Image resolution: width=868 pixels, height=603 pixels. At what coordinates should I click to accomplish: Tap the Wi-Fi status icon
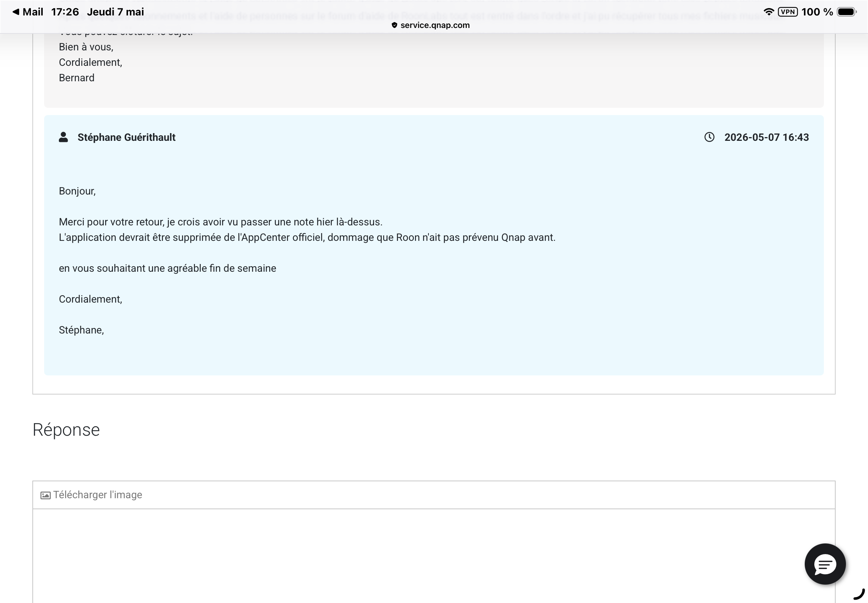[769, 12]
